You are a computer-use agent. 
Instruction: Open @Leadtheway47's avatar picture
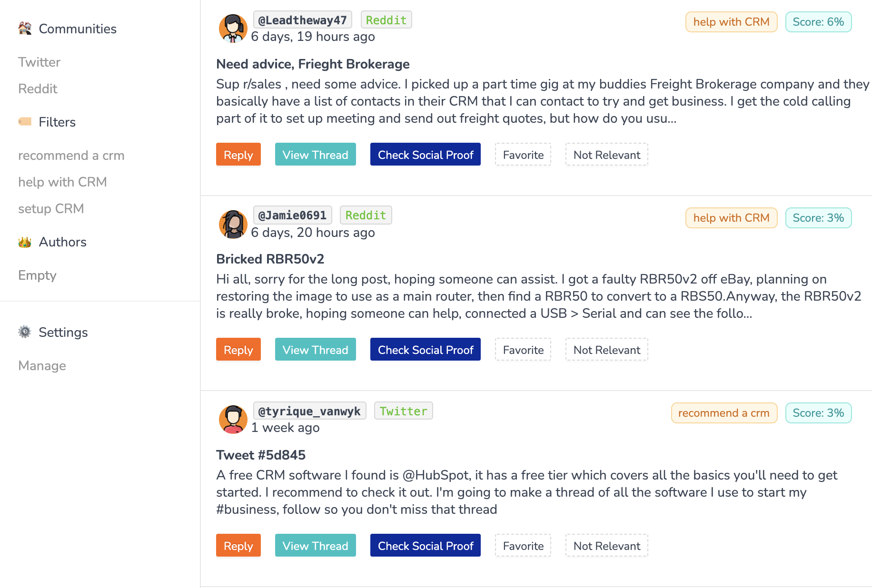233,29
